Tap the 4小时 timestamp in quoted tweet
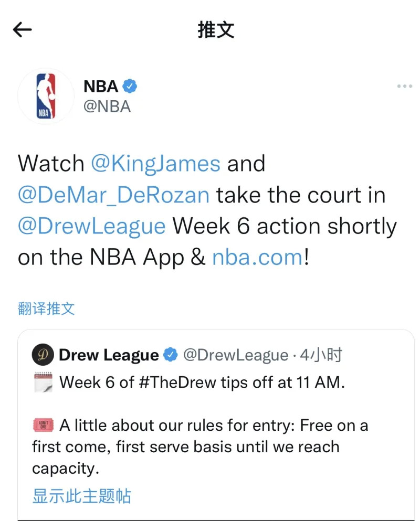Viewport: 420px width, 521px height. pyautogui.click(x=321, y=355)
